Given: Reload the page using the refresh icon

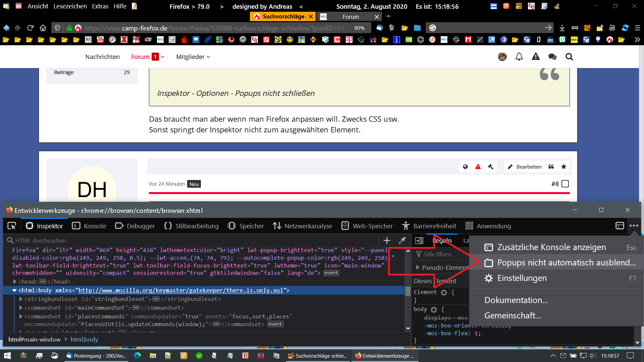Looking at the screenshot, I should tap(30, 28).
